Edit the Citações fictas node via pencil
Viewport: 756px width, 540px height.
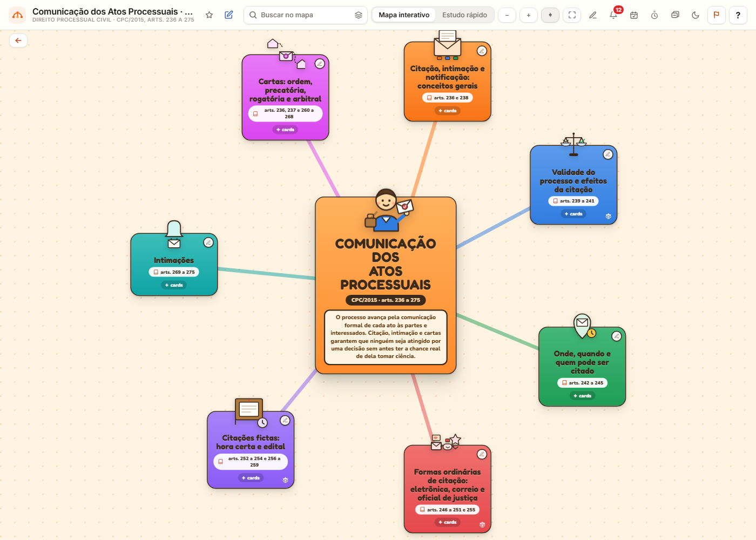coord(285,421)
